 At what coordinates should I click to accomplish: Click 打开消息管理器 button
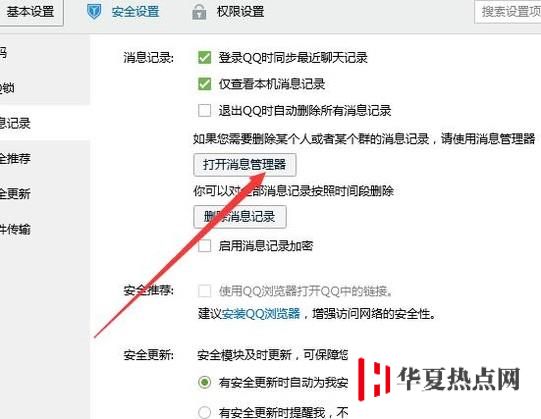(x=245, y=165)
